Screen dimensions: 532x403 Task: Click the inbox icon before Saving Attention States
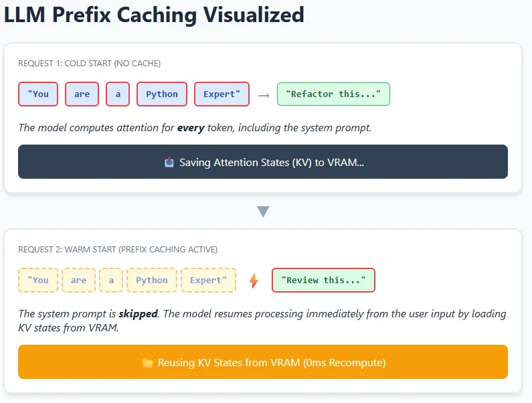pyautogui.click(x=169, y=162)
